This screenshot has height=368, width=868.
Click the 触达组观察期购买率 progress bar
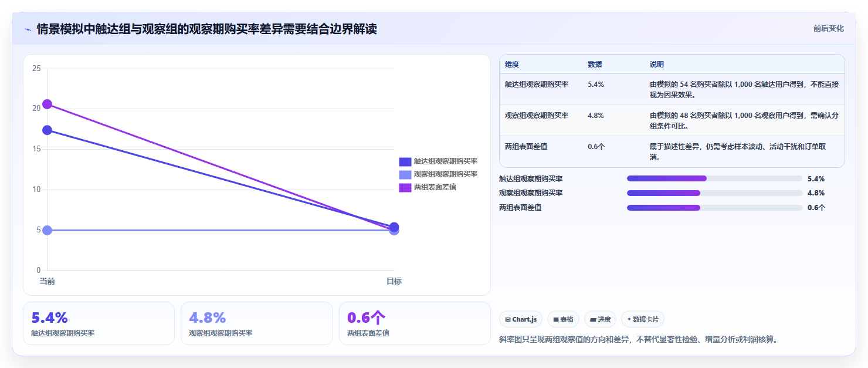click(x=714, y=178)
